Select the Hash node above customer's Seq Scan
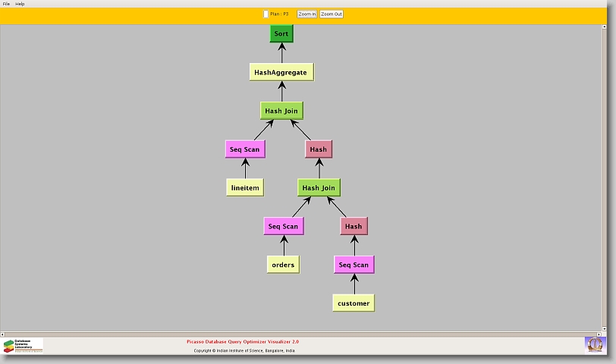Screen dimensions: 616x364 [x=354, y=226]
